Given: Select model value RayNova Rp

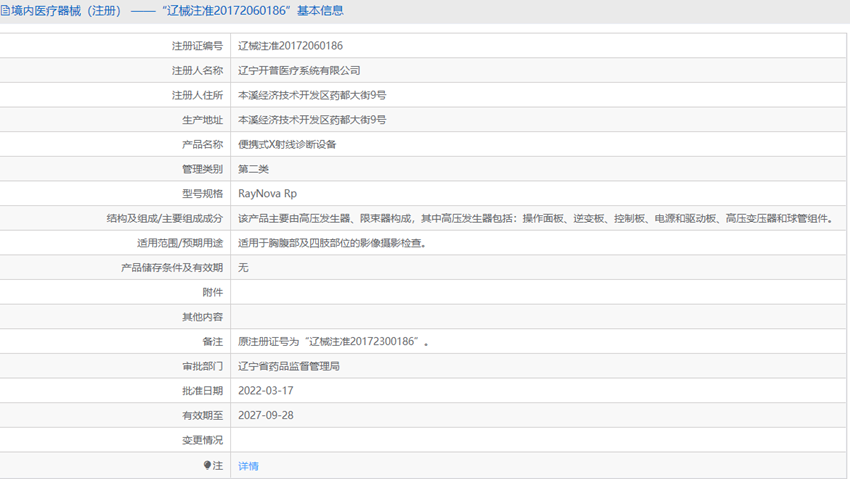Looking at the screenshot, I should [x=267, y=193].
